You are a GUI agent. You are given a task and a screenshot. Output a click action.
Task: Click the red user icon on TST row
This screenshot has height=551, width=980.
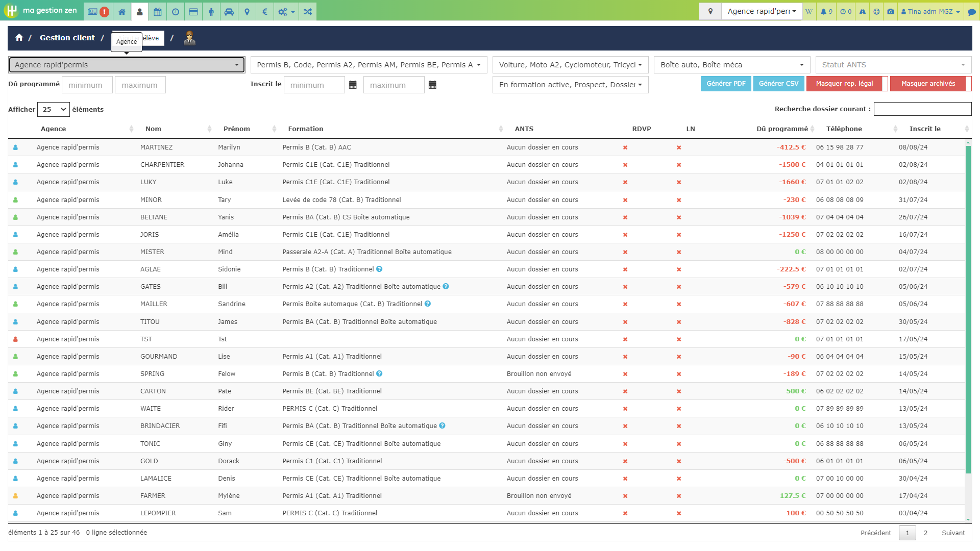(x=15, y=339)
